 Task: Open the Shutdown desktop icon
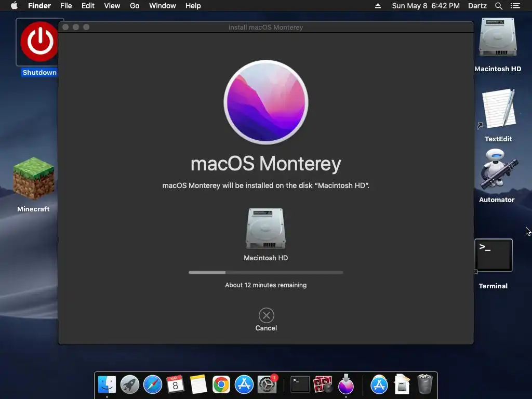tap(39, 42)
